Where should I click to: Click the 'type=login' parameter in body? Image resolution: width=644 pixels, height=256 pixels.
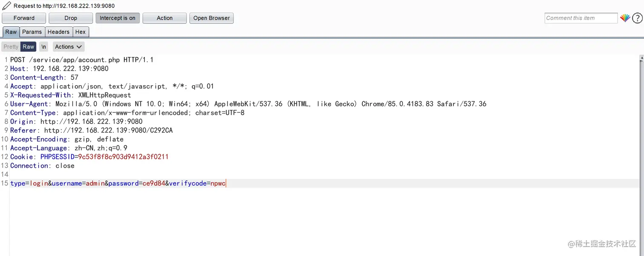29,184
